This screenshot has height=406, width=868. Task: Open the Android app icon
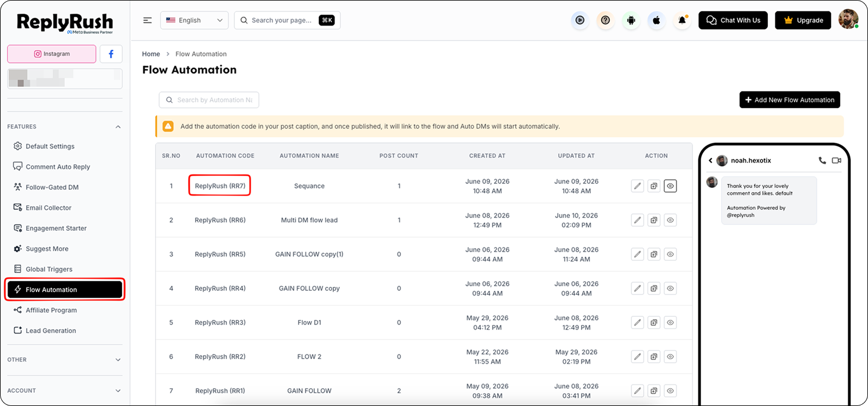click(x=631, y=20)
